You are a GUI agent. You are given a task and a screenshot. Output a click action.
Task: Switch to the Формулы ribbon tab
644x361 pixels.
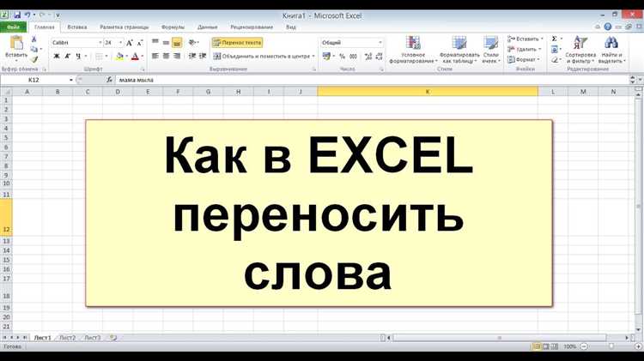173,27
